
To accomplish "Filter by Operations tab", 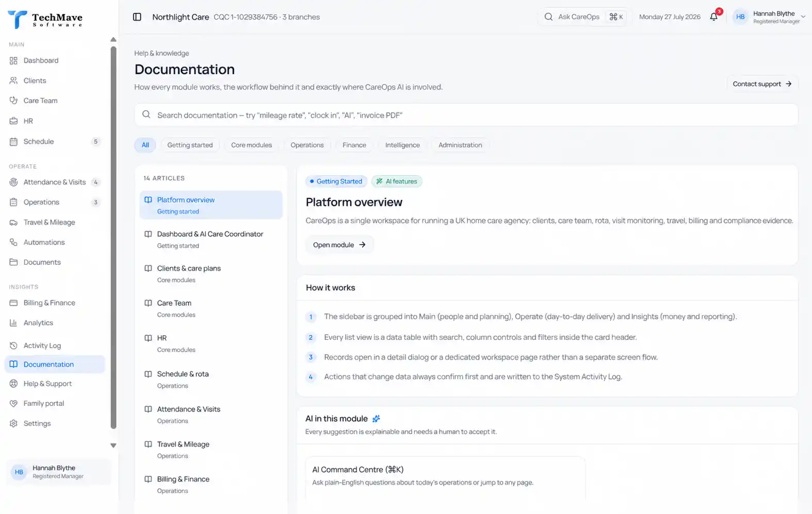I will pyautogui.click(x=307, y=145).
